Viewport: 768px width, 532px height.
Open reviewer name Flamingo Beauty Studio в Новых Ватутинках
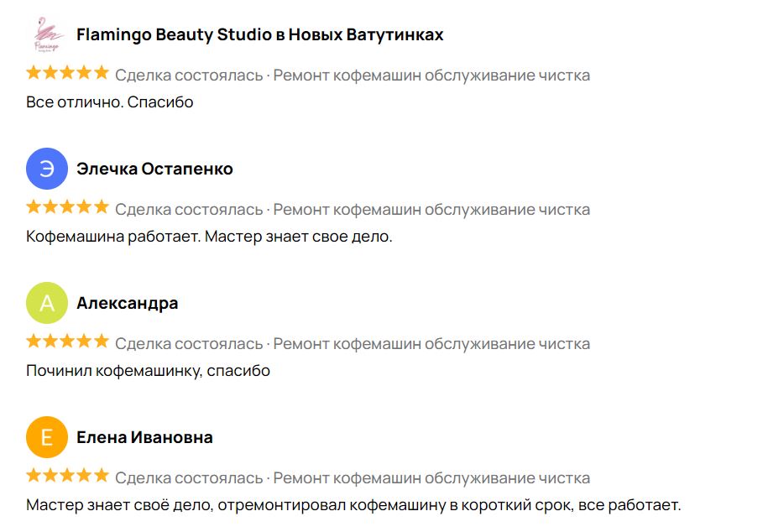259,34
